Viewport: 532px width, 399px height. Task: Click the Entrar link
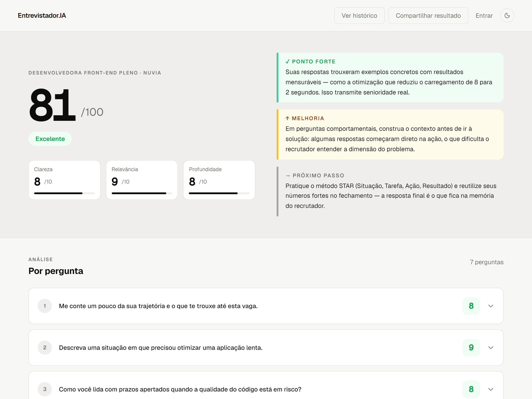(484, 16)
